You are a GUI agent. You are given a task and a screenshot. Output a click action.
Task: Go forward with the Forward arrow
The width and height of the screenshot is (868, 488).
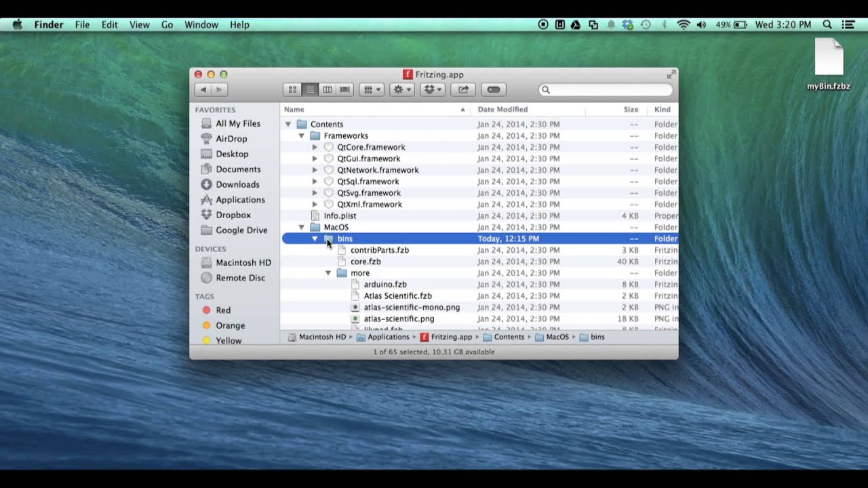point(219,89)
